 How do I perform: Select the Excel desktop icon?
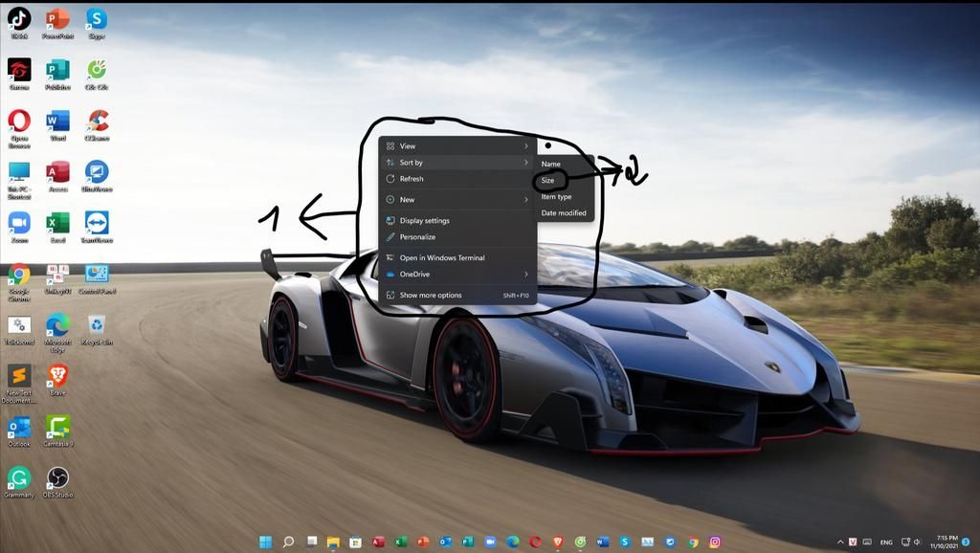click(57, 227)
